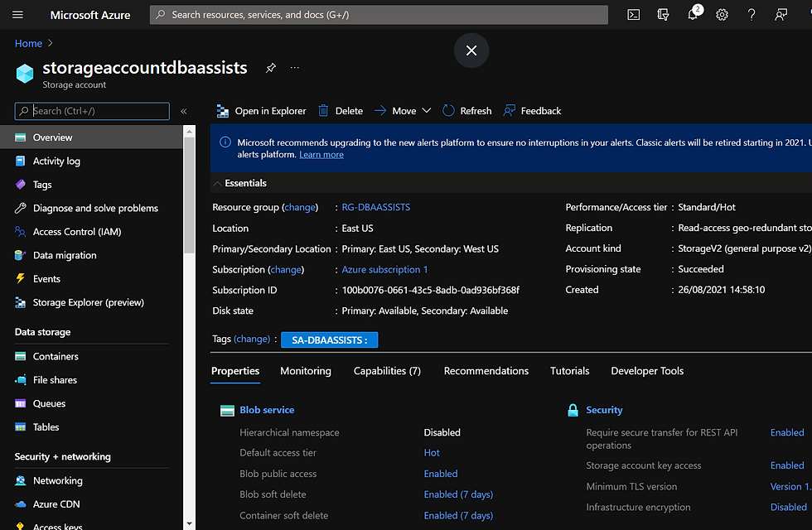The height and width of the screenshot is (530, 812).
Task: Collapse the sidebar navigation menu
Action: [184, 111]
